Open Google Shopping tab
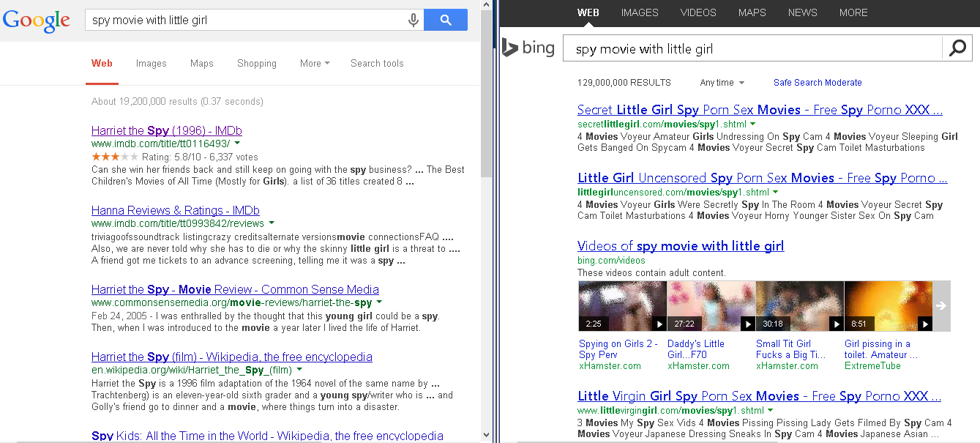The image size is (980, 443). [x=256, y=64]
